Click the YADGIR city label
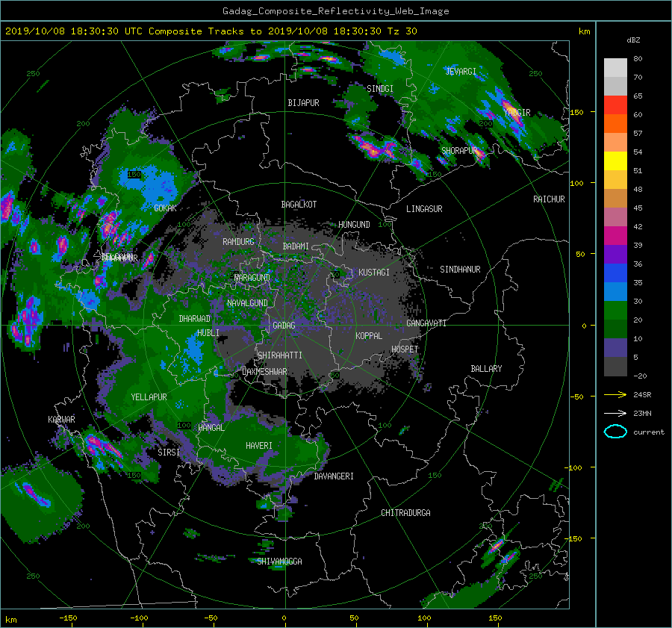Viewport: 672px width, 628px height. (x=517, y=113)
